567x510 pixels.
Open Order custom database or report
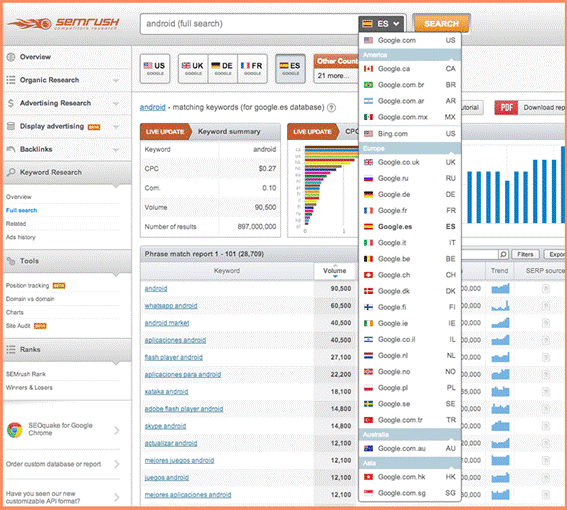click(54, 464)
